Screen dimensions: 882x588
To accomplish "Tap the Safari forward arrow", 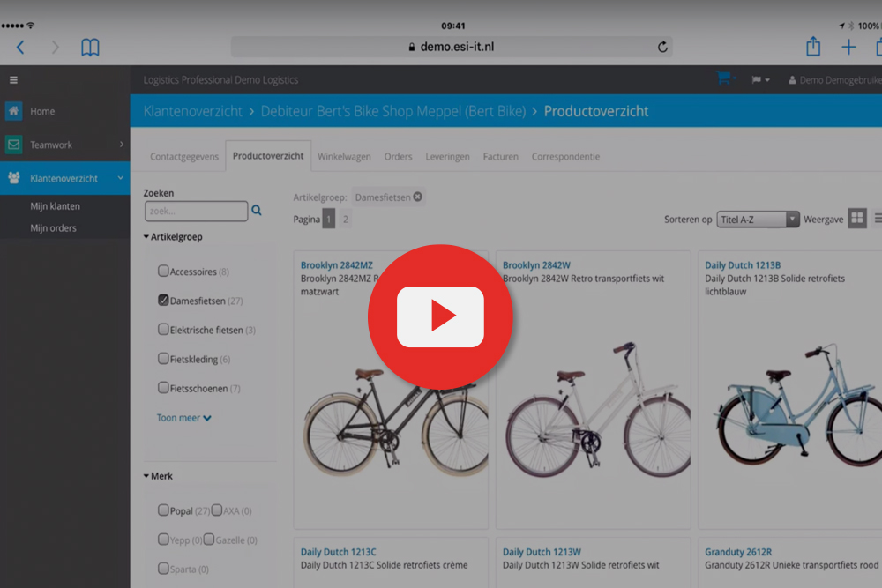I will tap(55, 48).
